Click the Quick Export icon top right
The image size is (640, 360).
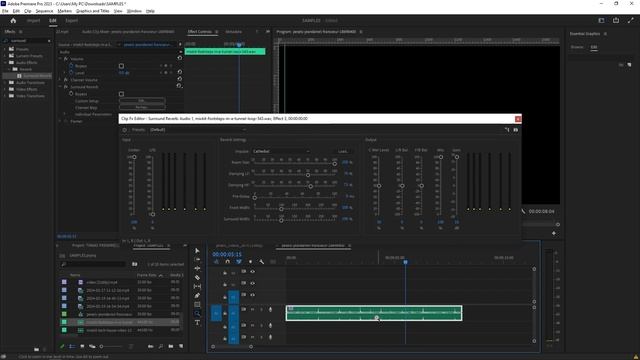(616, 20)
